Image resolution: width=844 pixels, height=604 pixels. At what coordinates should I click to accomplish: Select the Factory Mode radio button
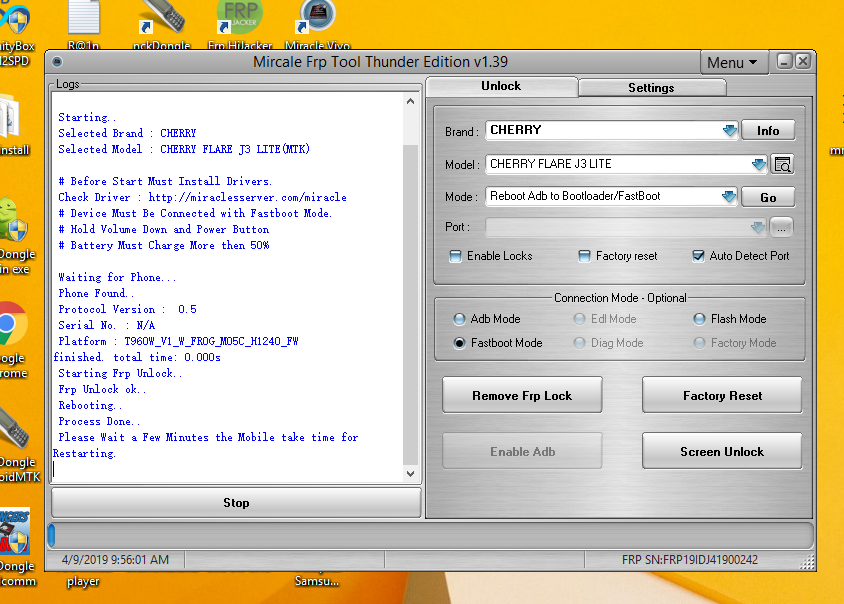point(699,343)
